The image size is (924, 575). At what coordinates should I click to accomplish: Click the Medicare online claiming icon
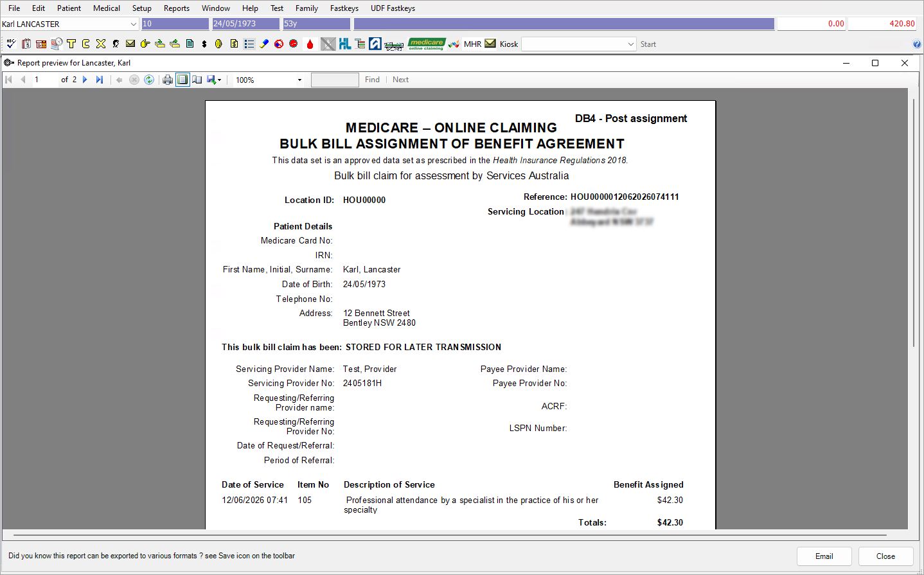tap(427, 44)
